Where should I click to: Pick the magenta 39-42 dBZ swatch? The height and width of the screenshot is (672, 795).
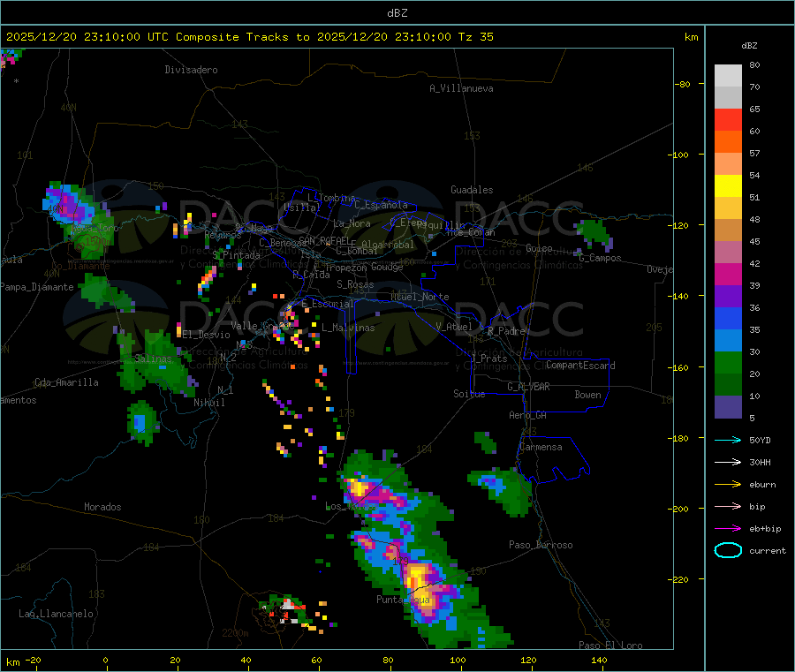[728, 274]
